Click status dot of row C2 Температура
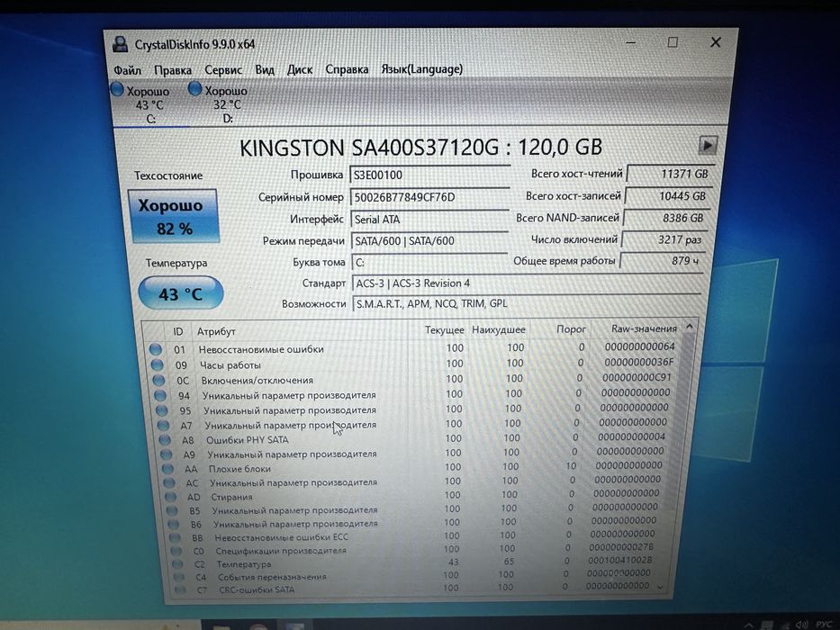 pos(177,563)
